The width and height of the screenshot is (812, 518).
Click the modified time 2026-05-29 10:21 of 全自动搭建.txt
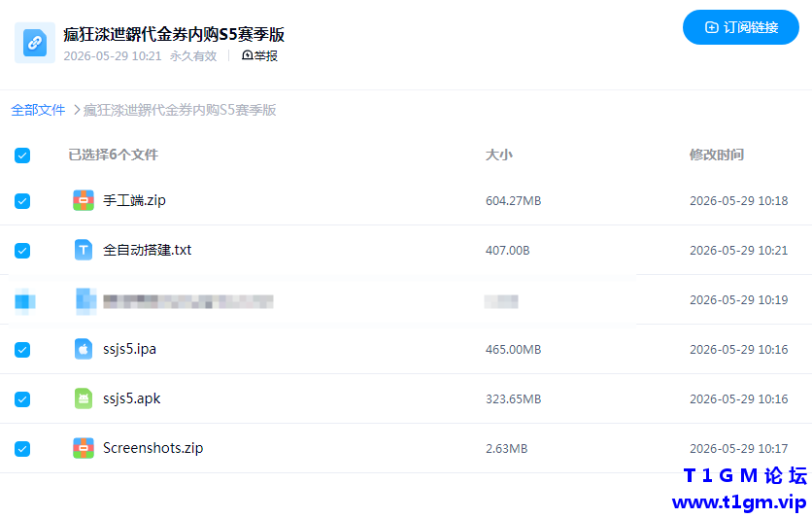(x=738, y=251)
